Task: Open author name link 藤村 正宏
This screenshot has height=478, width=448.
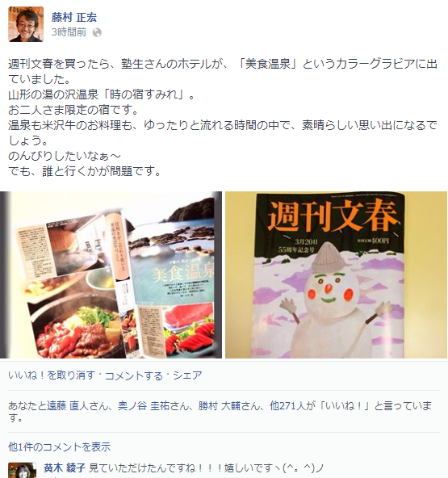Action: pos(74,18)
